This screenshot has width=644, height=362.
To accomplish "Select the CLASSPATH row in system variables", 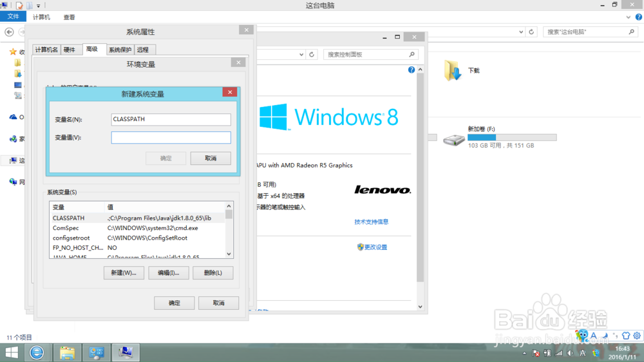I will 137,218.
